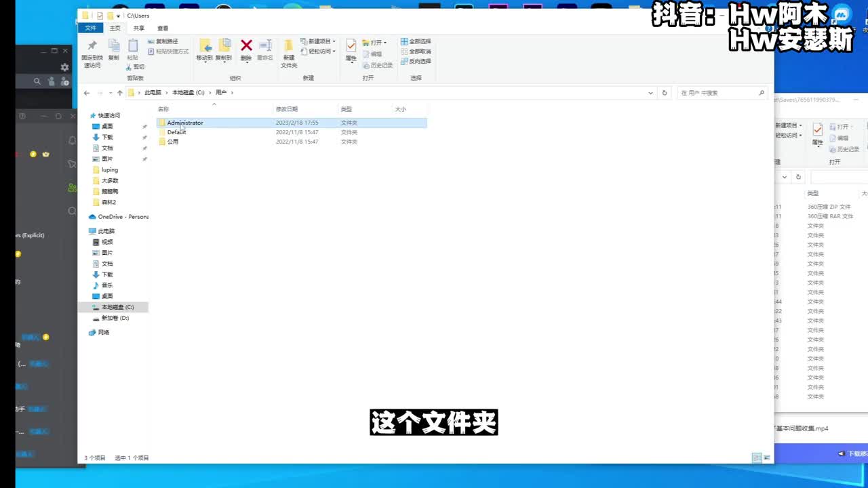Switch to the 主页 ribbon tab
The height and width of the screenshot is (488, 868).
pos(115,28)
